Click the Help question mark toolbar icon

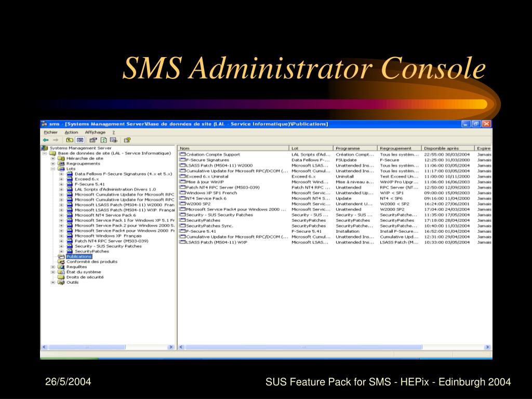[x=127, y=140]
